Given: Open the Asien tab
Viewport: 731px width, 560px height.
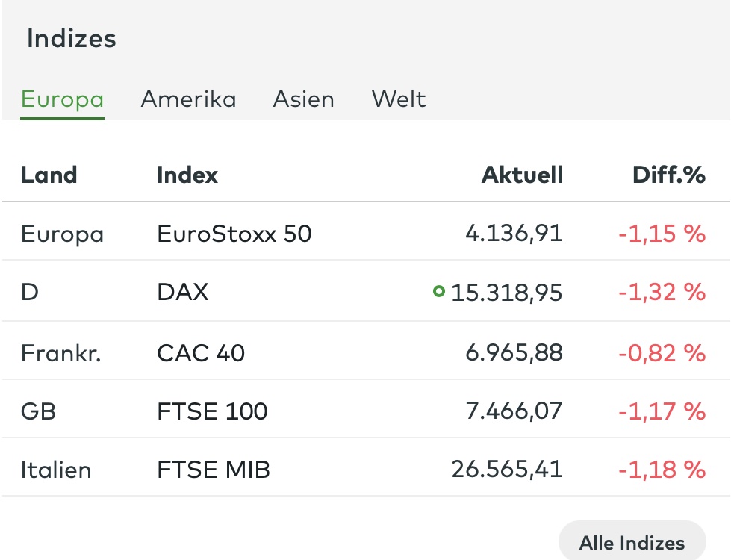Looking at the screenshot, I should point(303,99).
